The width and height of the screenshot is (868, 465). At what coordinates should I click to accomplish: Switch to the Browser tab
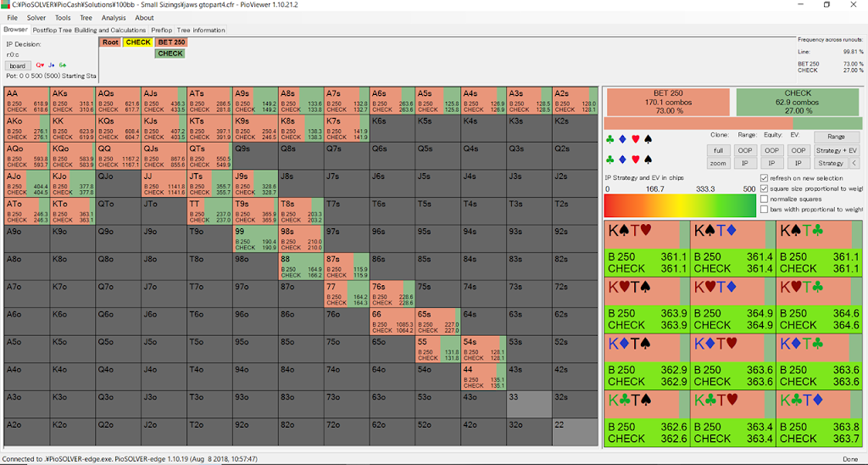pyautogui.click(x=15, y=30)
